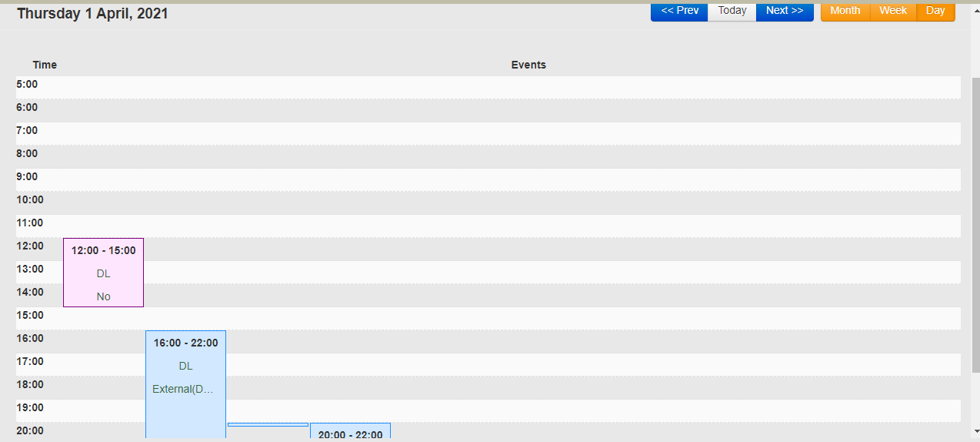Click the scrollbar down arrow
This screenshot has width=980, height=442.
[975, 430]
